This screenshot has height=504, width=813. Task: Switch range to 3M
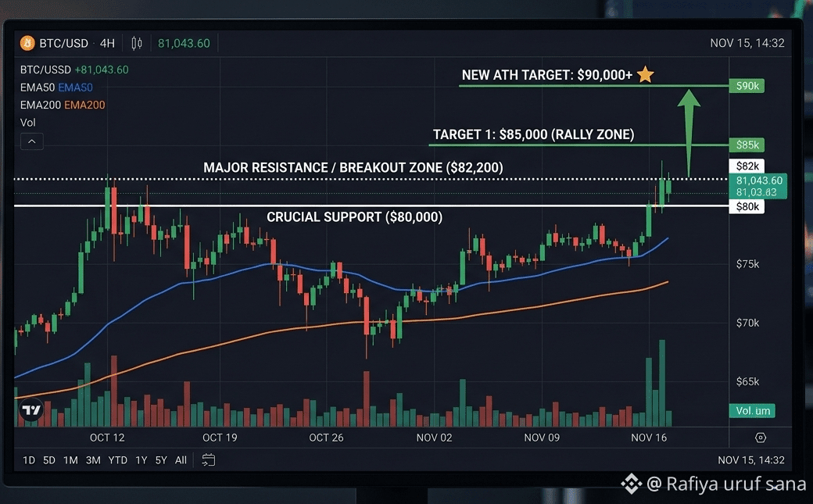coord(93,460)
